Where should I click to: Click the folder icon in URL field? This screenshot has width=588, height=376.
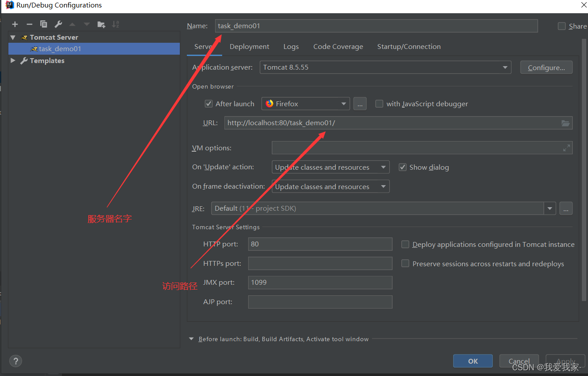pyautogui.click(x=566, y=123)
